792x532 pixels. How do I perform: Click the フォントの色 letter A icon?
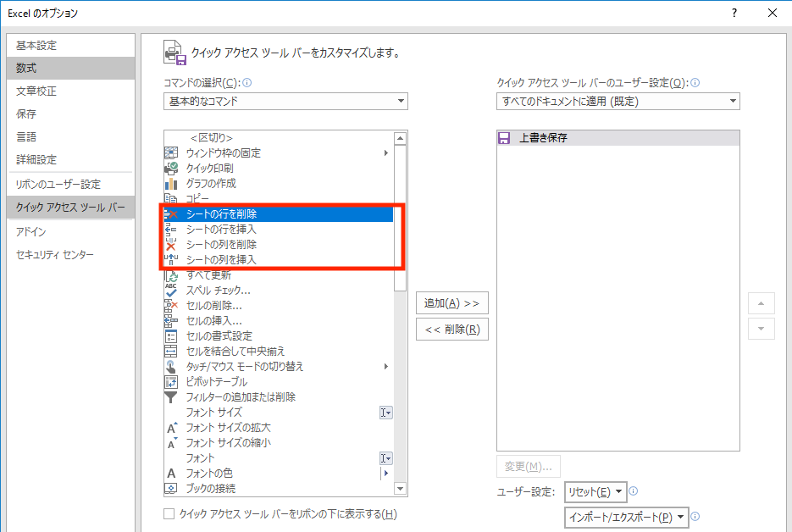(x=172, y=474)
